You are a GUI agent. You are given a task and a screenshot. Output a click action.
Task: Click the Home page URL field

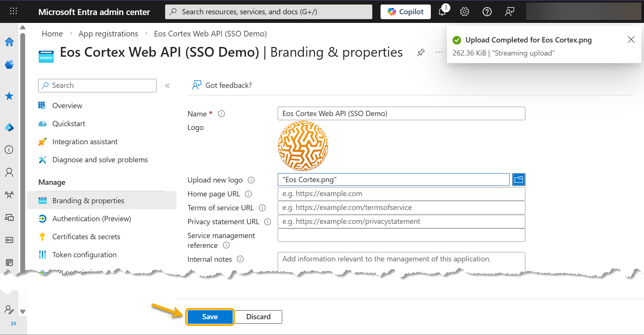tap(401, 194)
